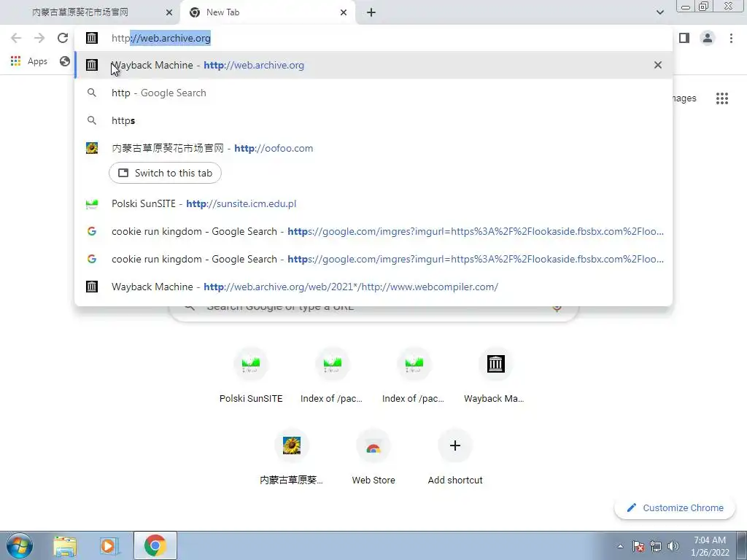Image resolution: width=747 pixels, height=560 pixels.
Task: Open the Google apps grid icon
Action: point(721,98)
